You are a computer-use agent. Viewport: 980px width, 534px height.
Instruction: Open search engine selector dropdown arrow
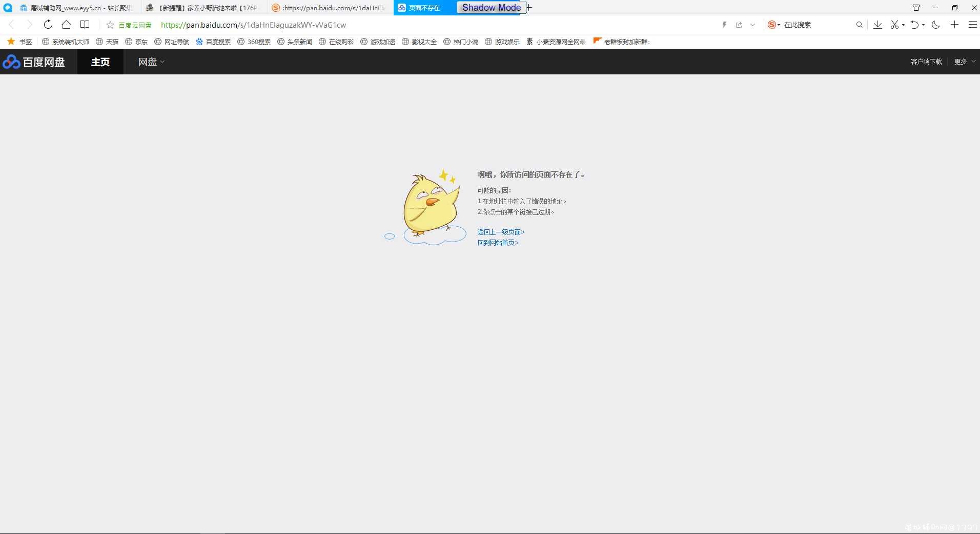pyautogui.click(x=779, y=25)
